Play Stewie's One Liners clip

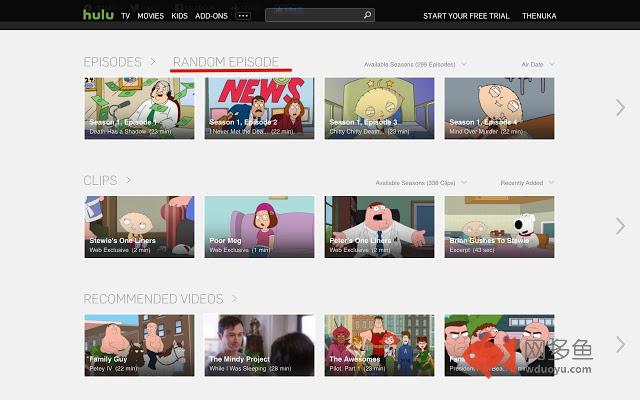(x=139, y=227)
